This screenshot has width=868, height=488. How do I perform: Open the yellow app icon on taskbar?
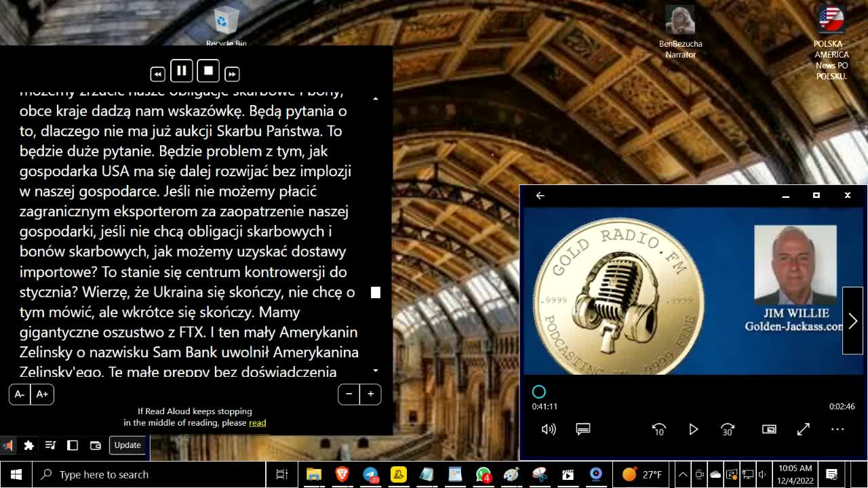coord(399,474)
